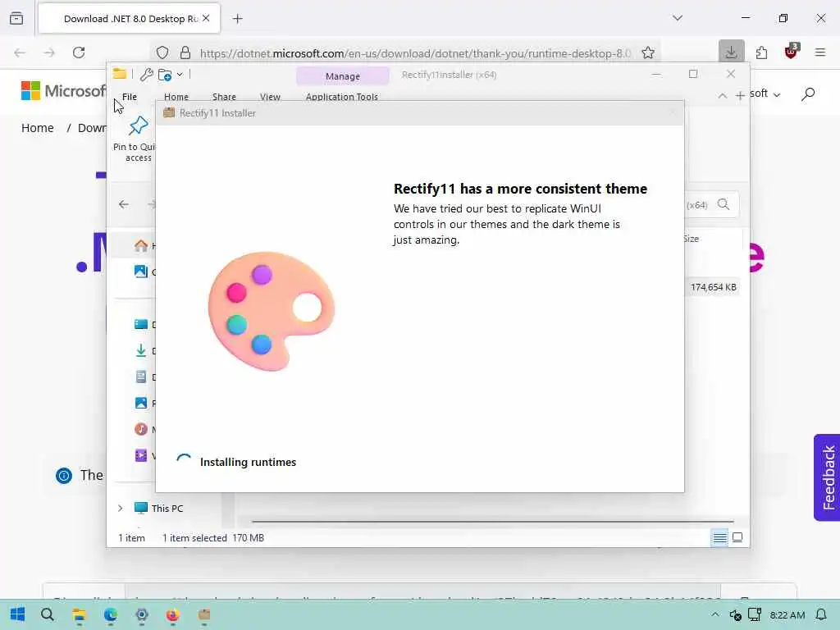Click the Rectify11 Installer title bar icon
Image resolution: width=840 pixels, height=630 pixels.
pos(169,113)
